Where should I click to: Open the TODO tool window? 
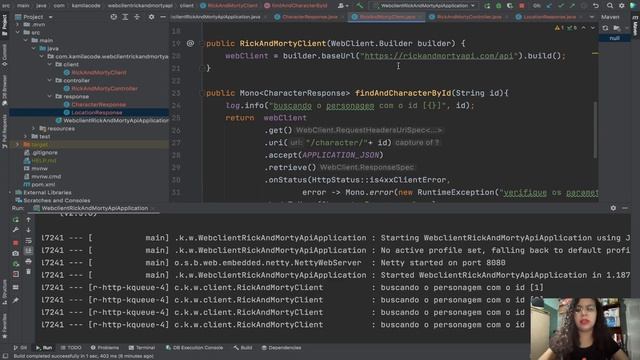71,348
